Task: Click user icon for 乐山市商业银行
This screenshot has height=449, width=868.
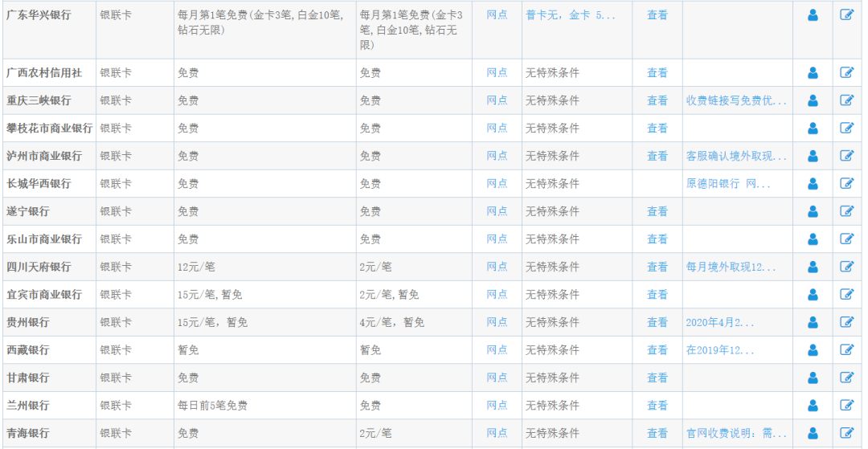Action: [x=813, y=239]
